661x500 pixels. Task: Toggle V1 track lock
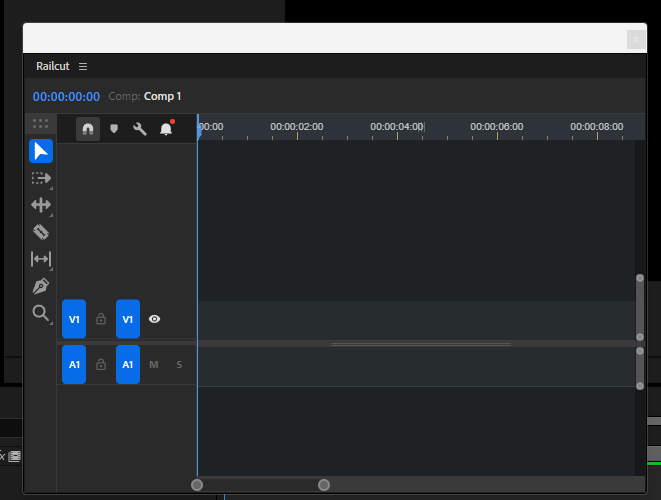point(101,319)
